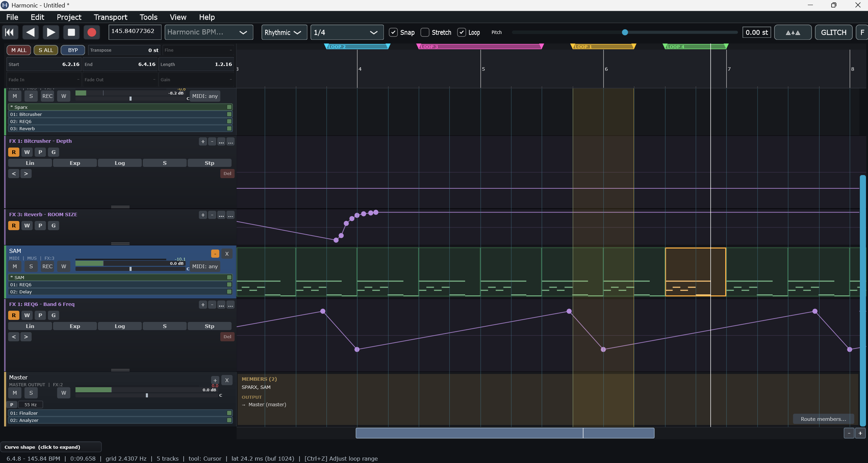Toggle the 01: Finalizer enable square

(x=229, y=413)
